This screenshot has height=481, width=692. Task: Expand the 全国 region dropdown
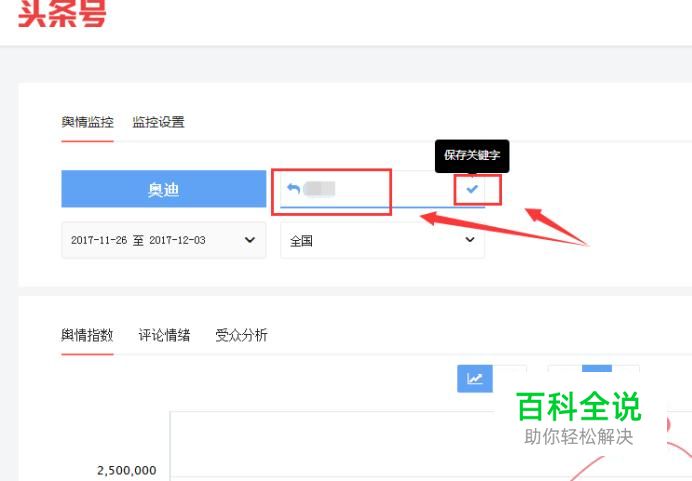coord(382,240)
